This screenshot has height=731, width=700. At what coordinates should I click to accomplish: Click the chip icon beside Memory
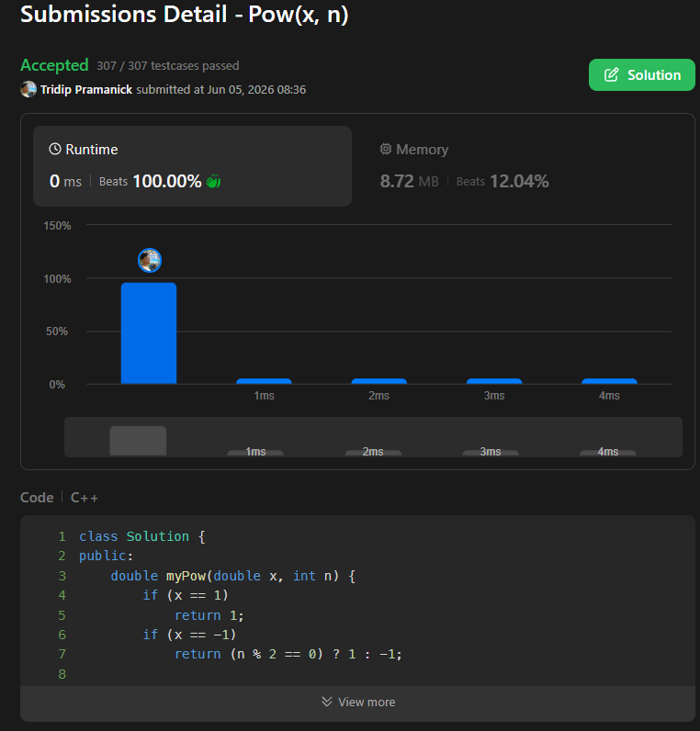386,149
